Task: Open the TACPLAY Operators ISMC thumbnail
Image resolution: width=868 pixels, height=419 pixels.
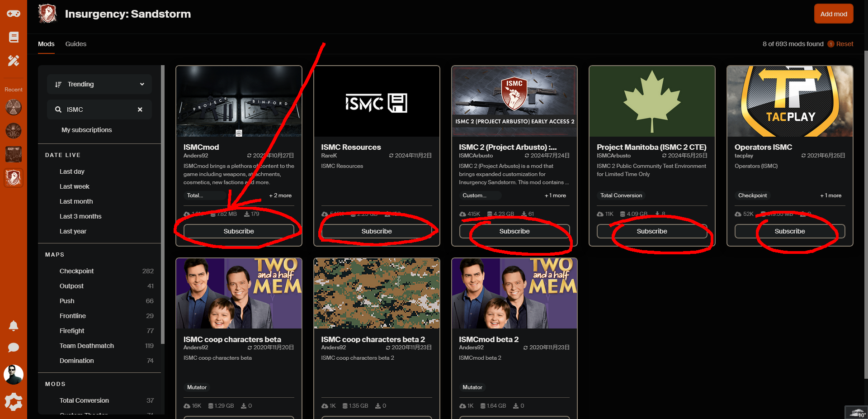Action: [790, 101]
